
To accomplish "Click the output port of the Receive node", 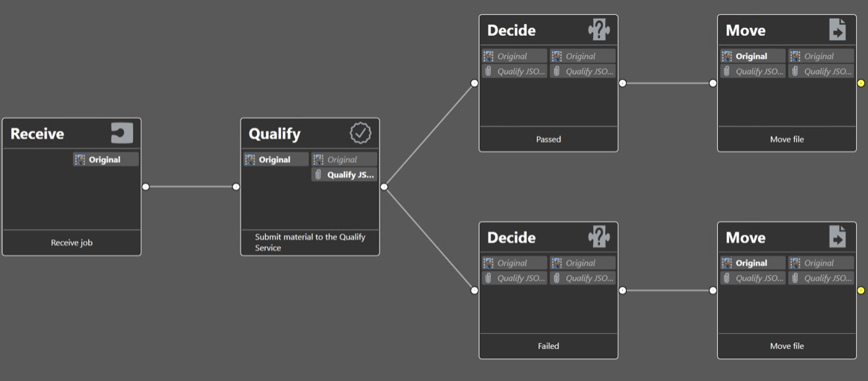I will coord(146,187).
